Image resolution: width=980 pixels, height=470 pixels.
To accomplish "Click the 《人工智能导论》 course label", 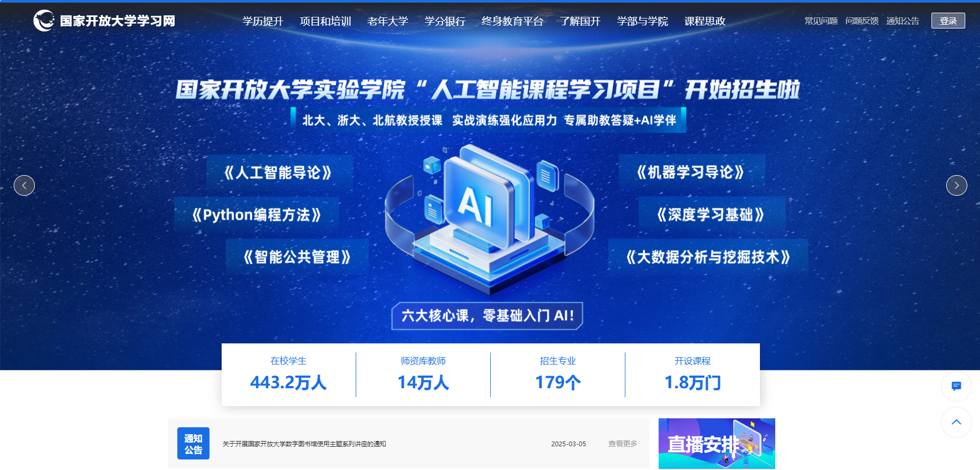I will [278, 172].
